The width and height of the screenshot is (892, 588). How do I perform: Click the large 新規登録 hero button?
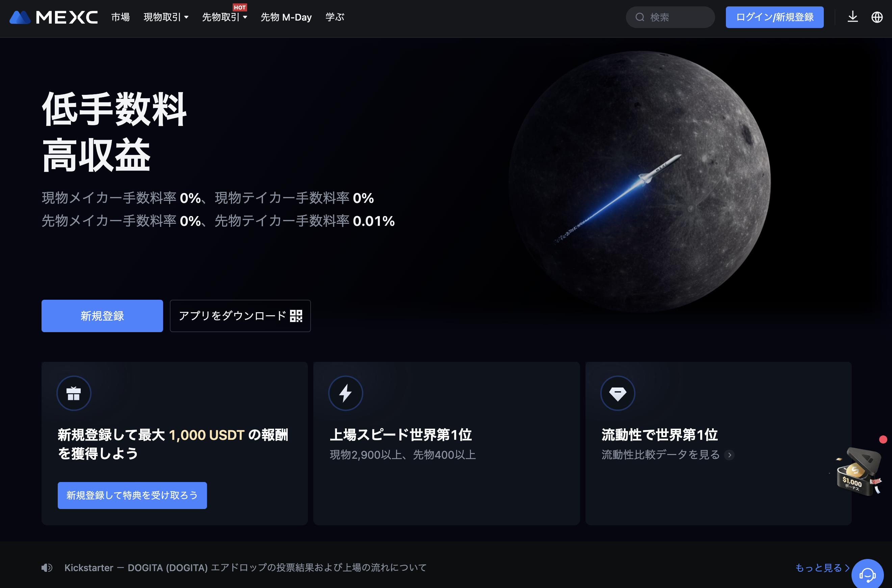(102, 316)
